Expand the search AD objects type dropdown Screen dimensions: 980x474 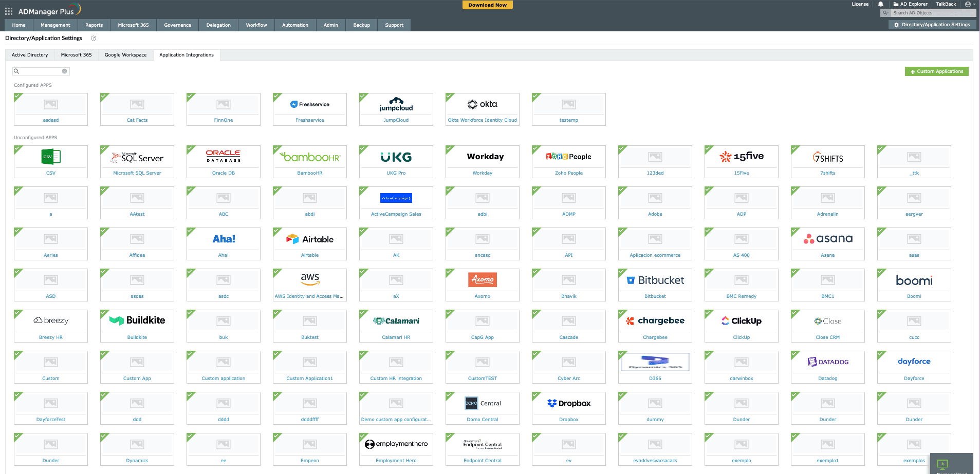[885, 13]
